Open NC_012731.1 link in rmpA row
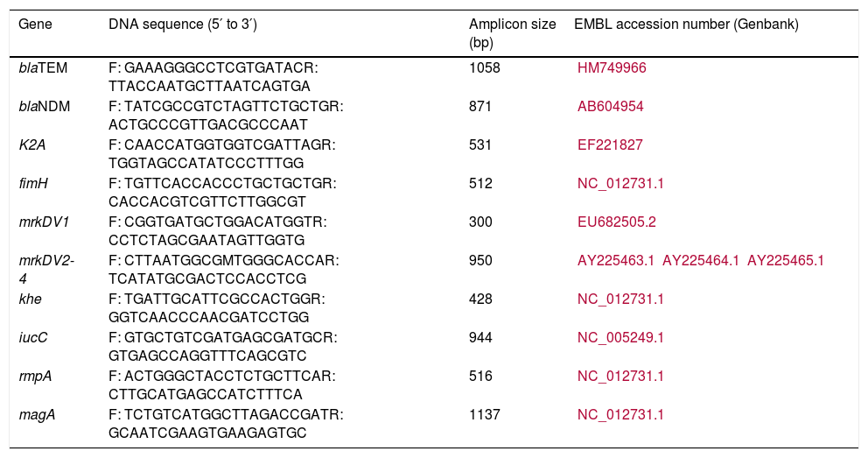Image resolution: width=868 pixels, height=458 pixels. 620,376
